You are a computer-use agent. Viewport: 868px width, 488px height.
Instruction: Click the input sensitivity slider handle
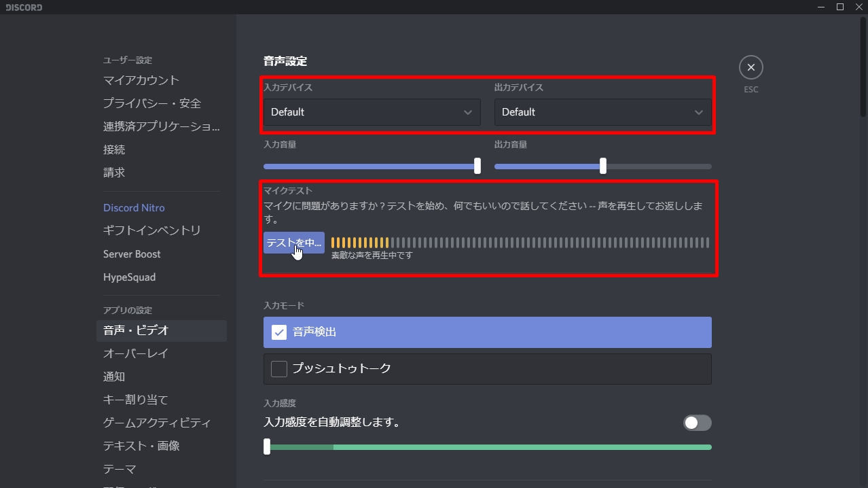pyautogui.click(x=267, y=447)
